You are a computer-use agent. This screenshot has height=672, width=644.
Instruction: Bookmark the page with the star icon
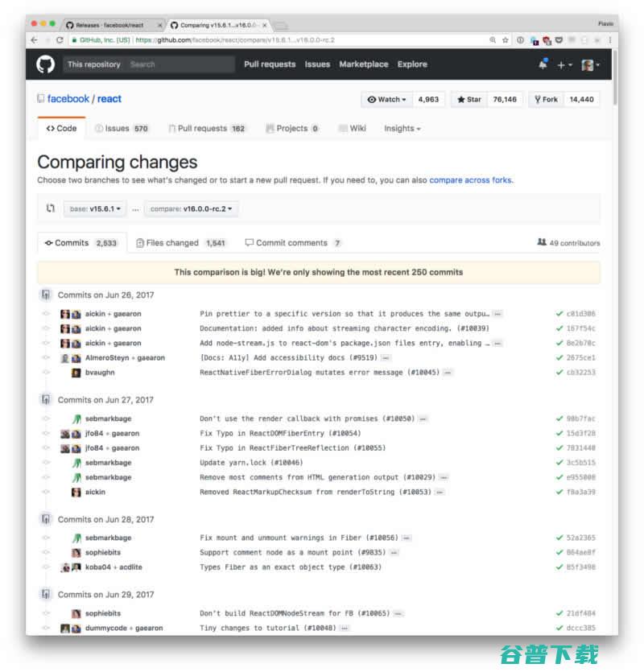point(505,40)
